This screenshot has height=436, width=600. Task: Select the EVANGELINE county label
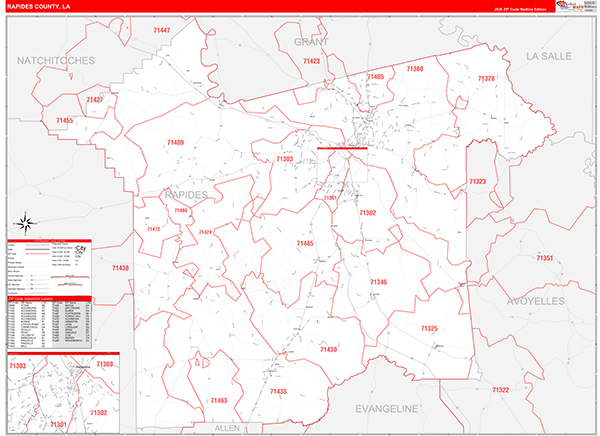pyautogui.click(x=387, y=409)
